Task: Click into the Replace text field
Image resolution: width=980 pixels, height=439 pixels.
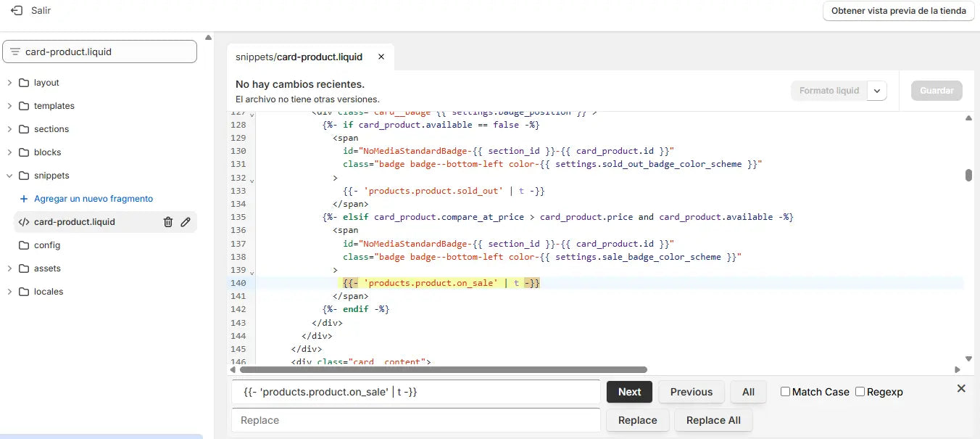Action: (415, 420)
